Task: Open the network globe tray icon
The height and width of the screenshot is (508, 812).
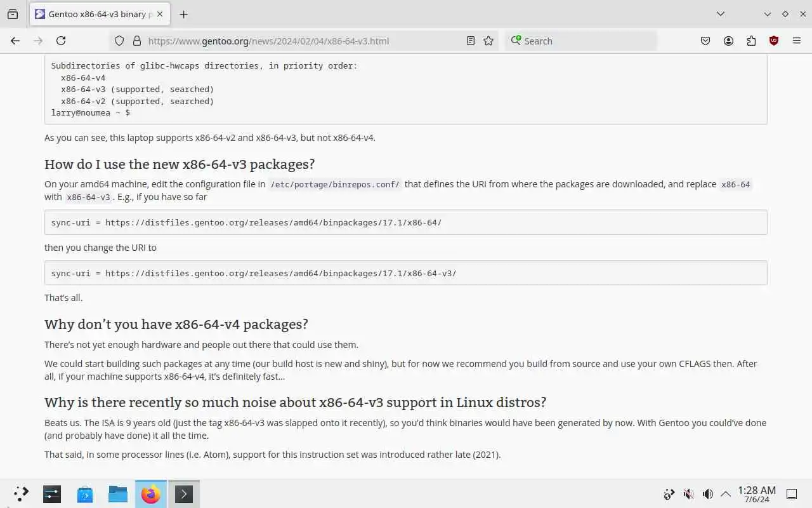Action: 669,494
